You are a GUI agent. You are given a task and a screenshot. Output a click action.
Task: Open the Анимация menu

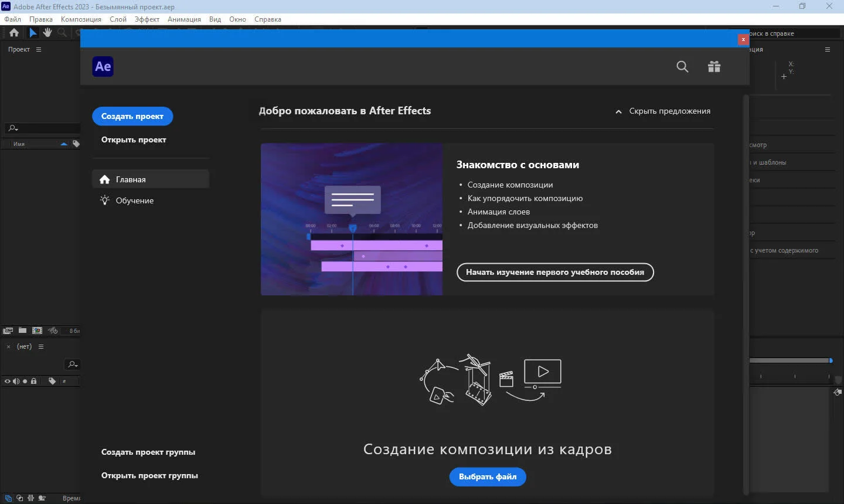184,19
